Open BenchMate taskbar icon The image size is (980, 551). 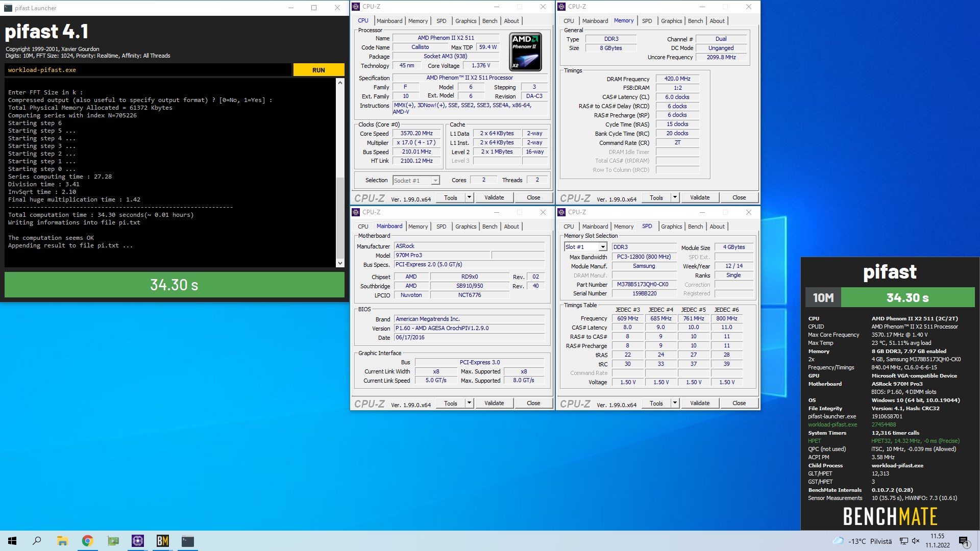point(163,541)
